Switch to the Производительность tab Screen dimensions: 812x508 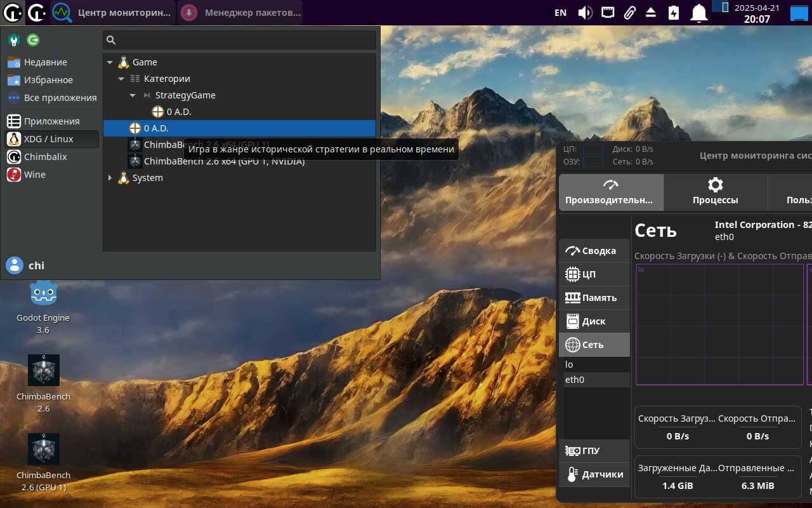coord(611,192)
